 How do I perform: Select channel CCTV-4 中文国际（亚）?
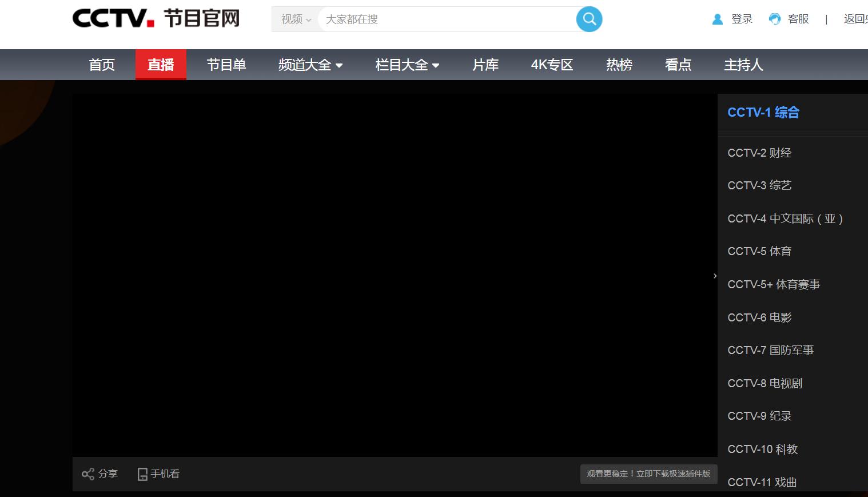(786, 218)
